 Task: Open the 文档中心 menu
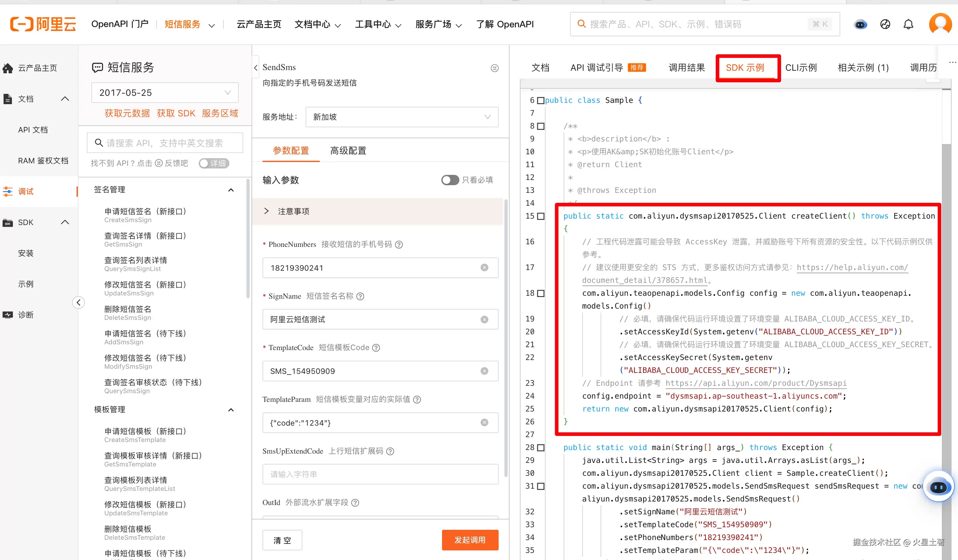pos(318,25)
